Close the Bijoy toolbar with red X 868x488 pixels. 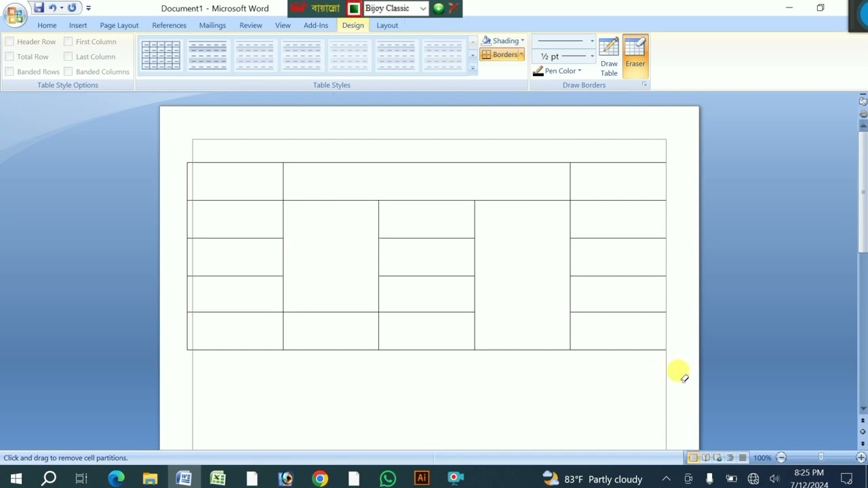coord(454,8)
